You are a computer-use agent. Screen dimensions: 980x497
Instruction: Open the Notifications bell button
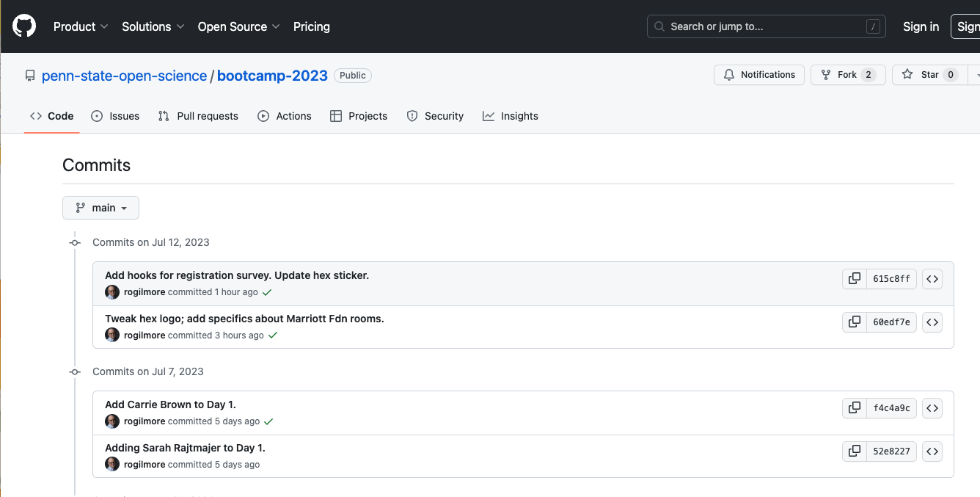[x=758, y=75]
